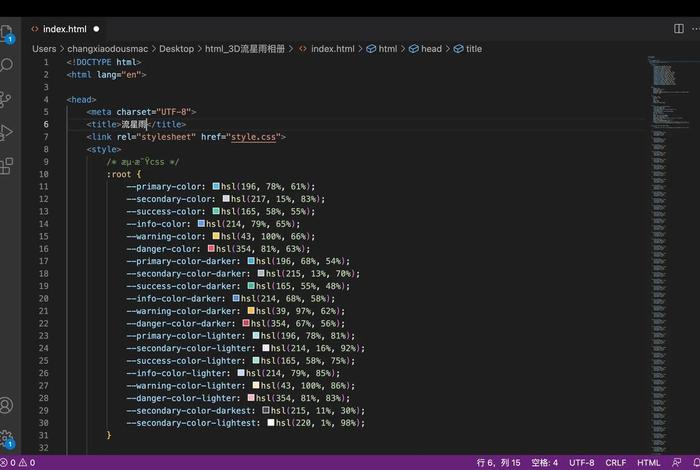Open the html symbol breadcrumb
Viewport: 700px width, 470px height.
pos(382,49)
